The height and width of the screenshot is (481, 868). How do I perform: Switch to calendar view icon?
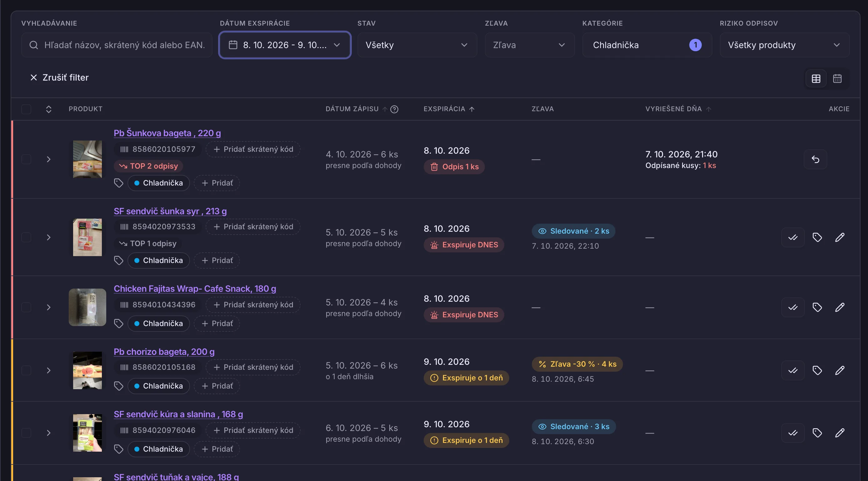point(837,78)
